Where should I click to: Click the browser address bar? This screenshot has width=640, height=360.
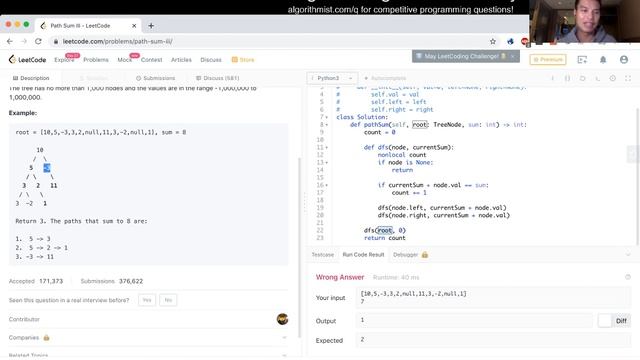click(x=269, y=41)
